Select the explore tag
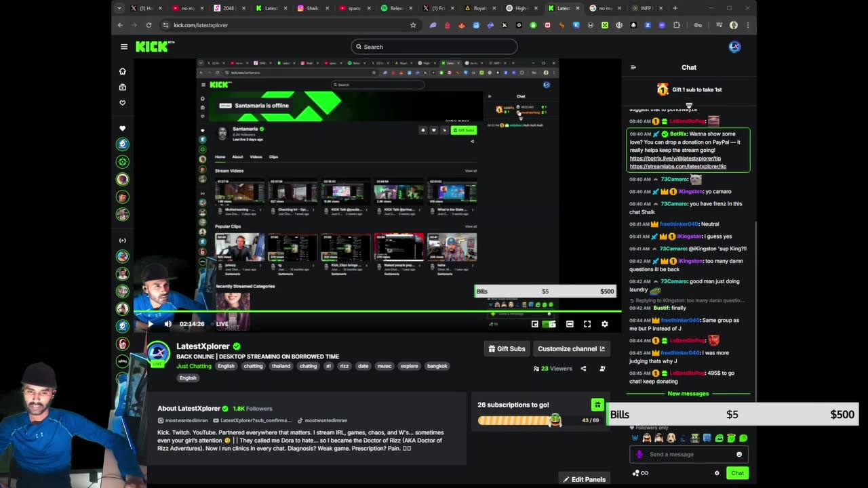 [x=410, y=366]
